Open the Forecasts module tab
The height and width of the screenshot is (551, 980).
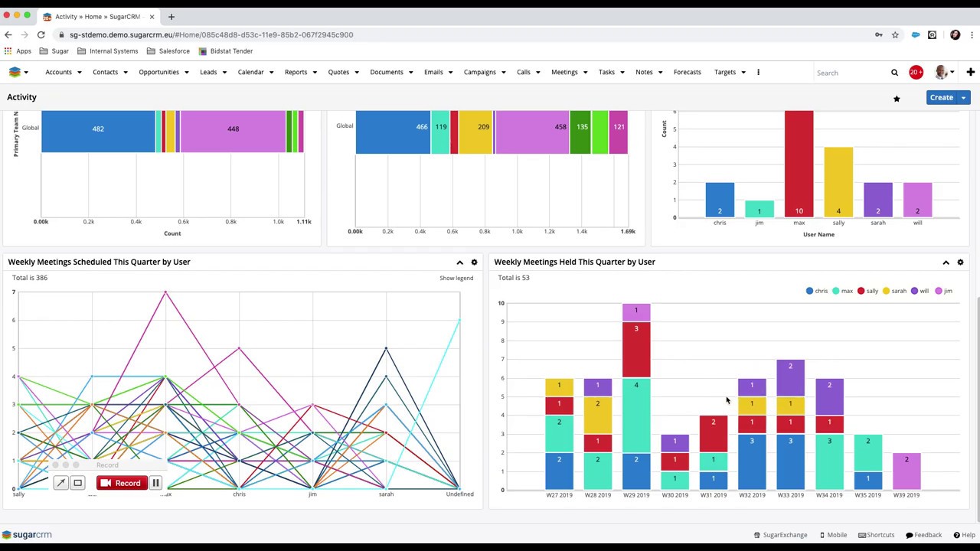(x=687, y=72)
